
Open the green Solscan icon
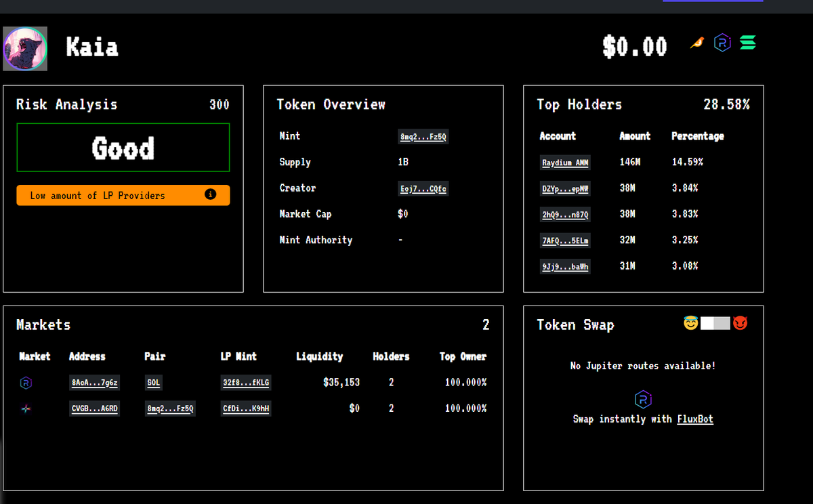pos(747,43)
